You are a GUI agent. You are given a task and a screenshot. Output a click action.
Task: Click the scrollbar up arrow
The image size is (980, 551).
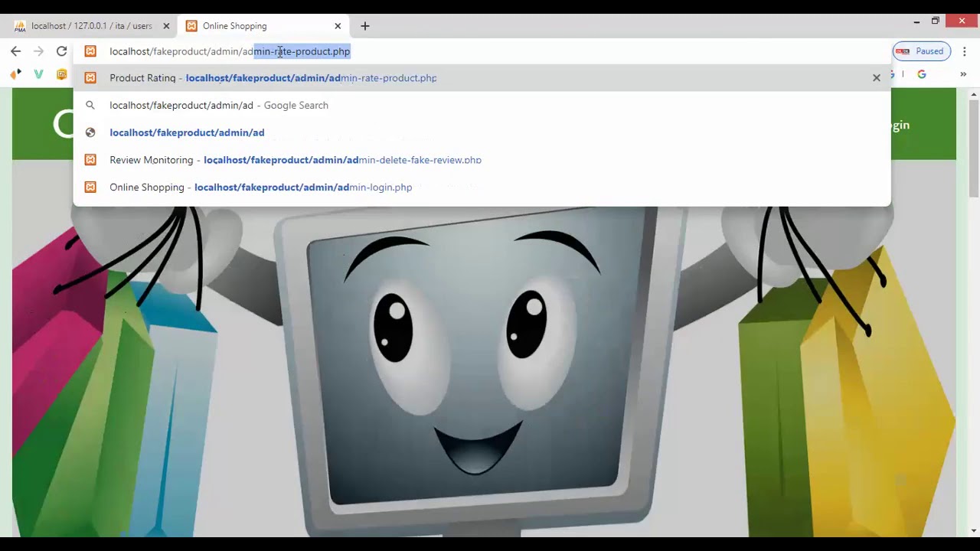point(974,93)
